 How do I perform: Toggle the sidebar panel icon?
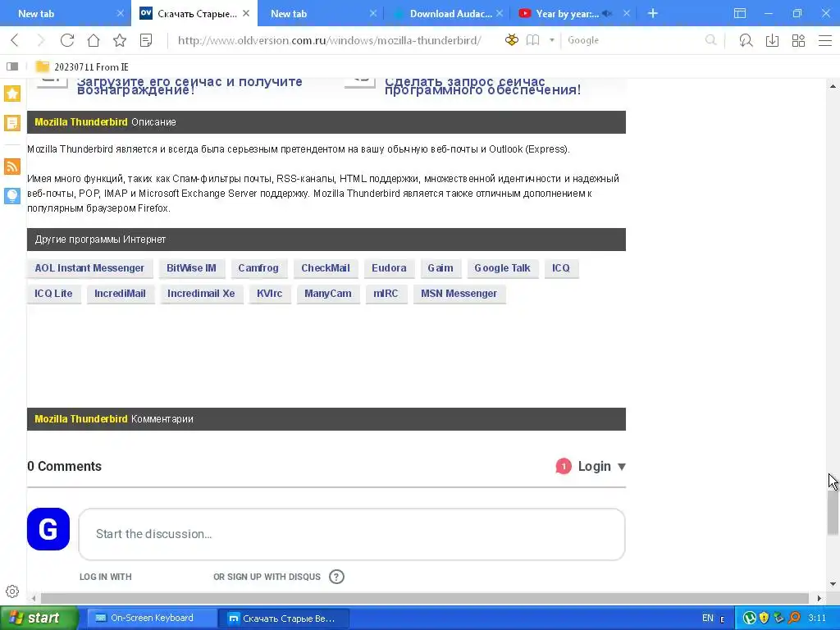point(12,66)
